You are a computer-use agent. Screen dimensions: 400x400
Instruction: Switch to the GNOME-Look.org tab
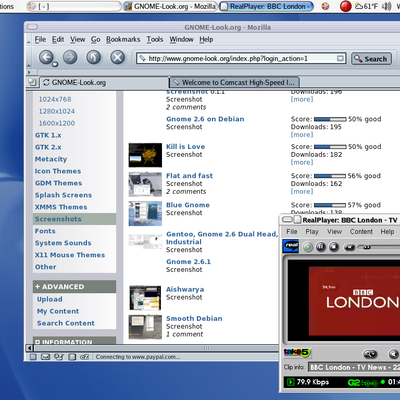point(104,82)
